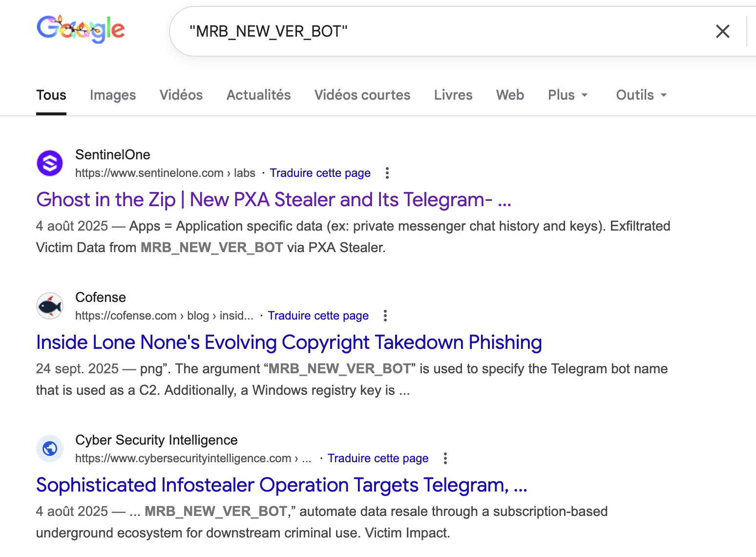Click the Cofense fish favicon
Image resolution: width=756 pixels, height=557 pixels.
[x=50, y=306]
